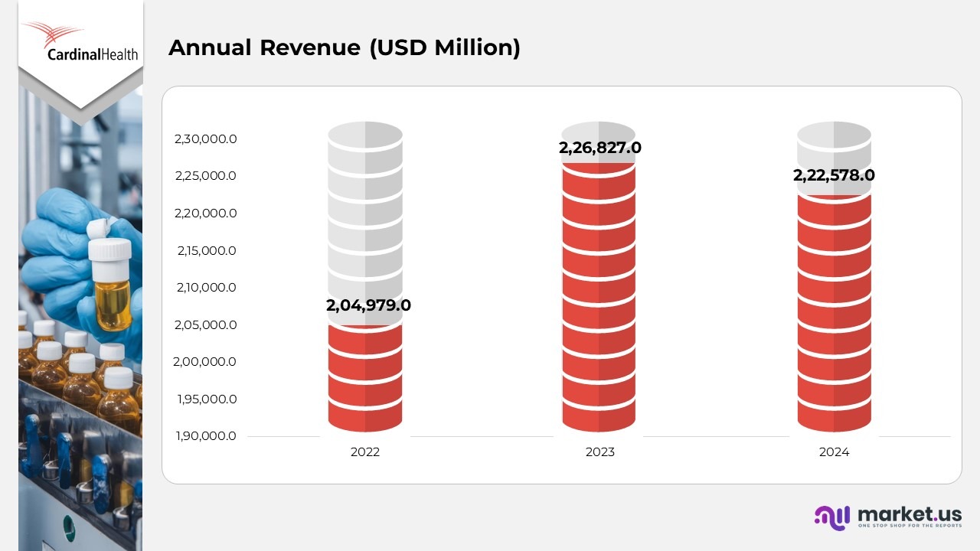This screenshot has width=980, height=551.
Task: Click the 2,22,578.0 data label
Action: 834,175
